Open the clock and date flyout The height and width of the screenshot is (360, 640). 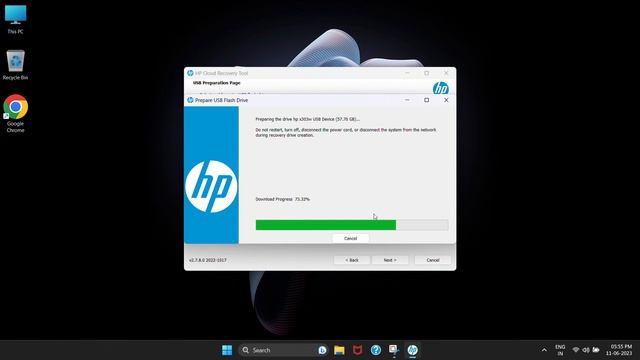pos(619,350)
